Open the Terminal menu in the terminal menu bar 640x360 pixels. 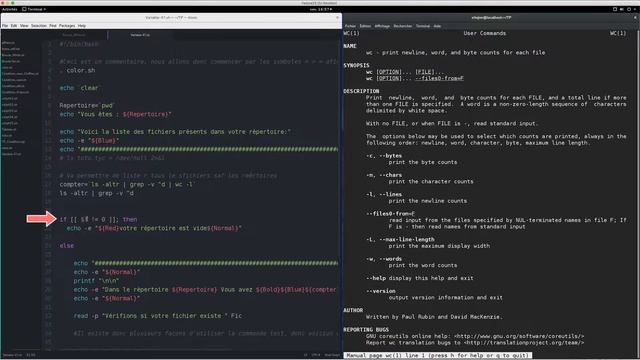click(422, 26)
